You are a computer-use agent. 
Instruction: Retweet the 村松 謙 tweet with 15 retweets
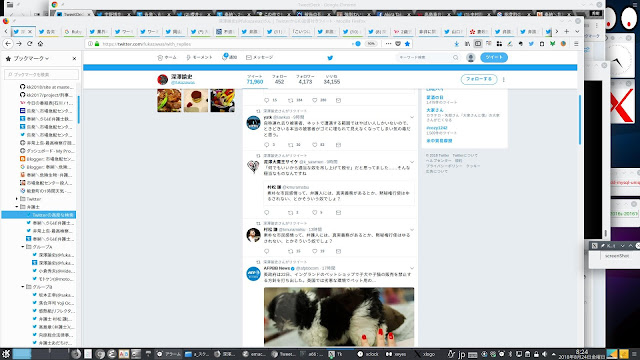pos(291,251)
